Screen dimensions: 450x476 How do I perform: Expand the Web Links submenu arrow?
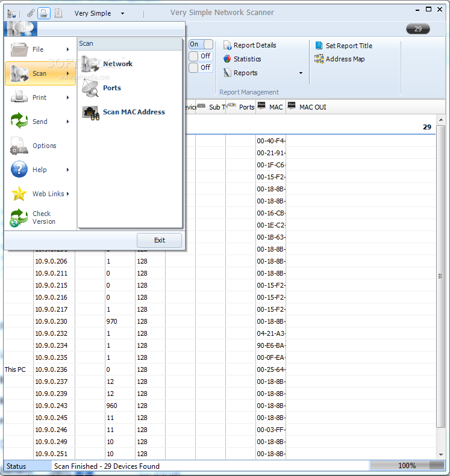[x=67, y=194]
